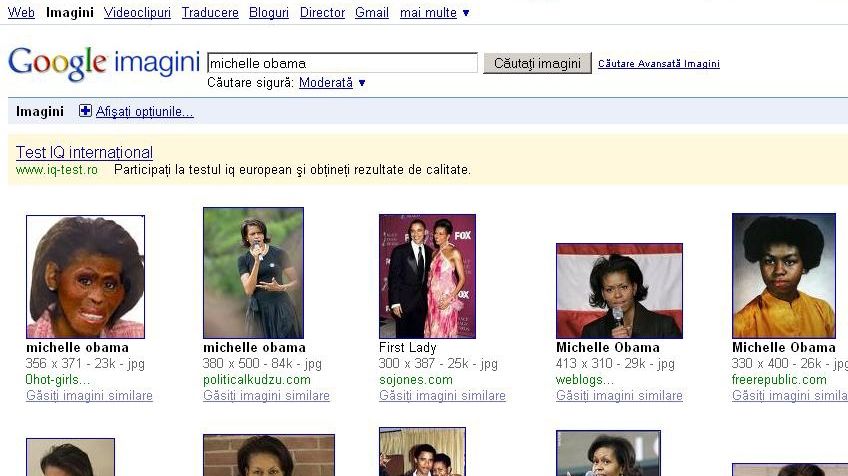Image resolution: width=848 pixels, height=476 pixels.
Task: Click the 'politicalkudzu.com' source text
Action: (257, 380)
